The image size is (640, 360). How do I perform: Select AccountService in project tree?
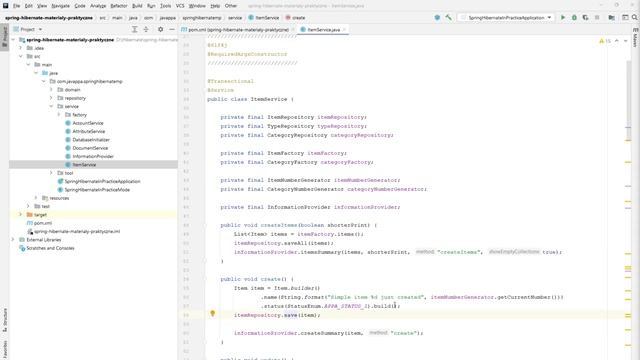(x=88, y=123)
